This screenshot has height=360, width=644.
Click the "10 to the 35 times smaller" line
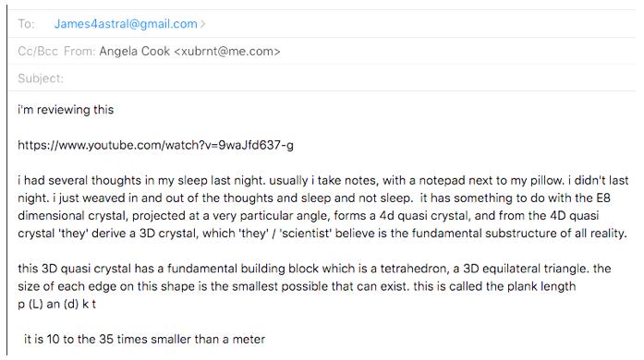tap(144, 339)
